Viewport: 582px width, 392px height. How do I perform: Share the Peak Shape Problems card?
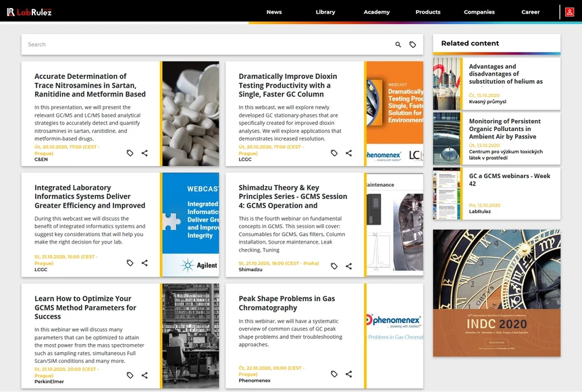pos(348,374)
